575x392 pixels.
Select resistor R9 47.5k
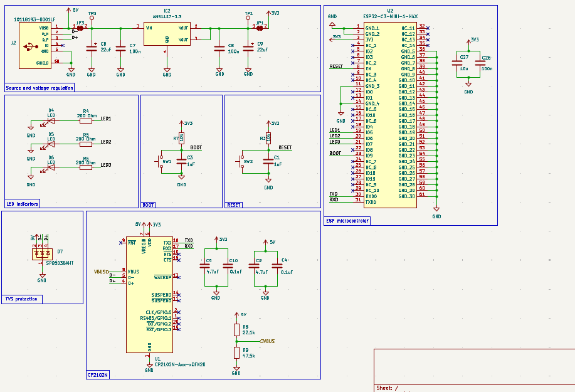pyautogui.click(x=236, y=352)
